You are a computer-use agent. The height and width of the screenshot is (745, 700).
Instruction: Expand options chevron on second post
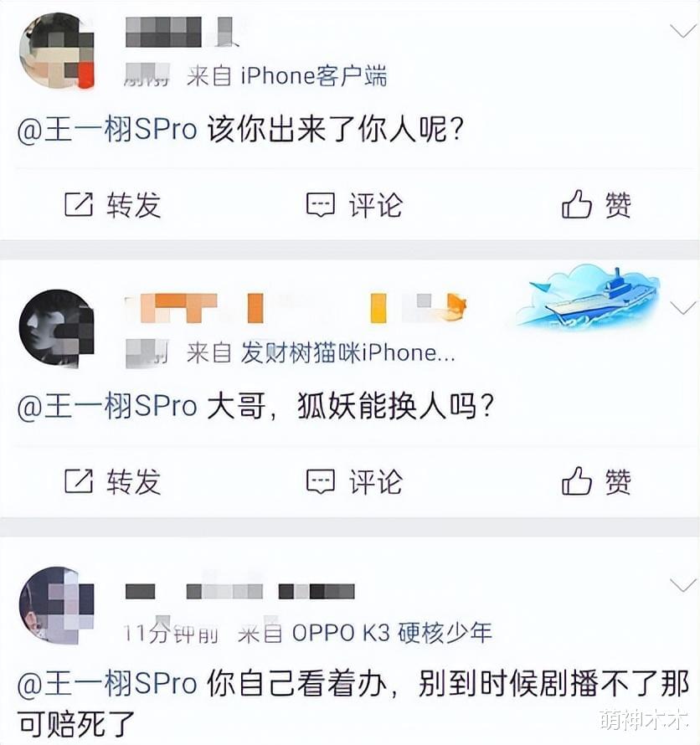pyautogui.click(x=683, y=309)
